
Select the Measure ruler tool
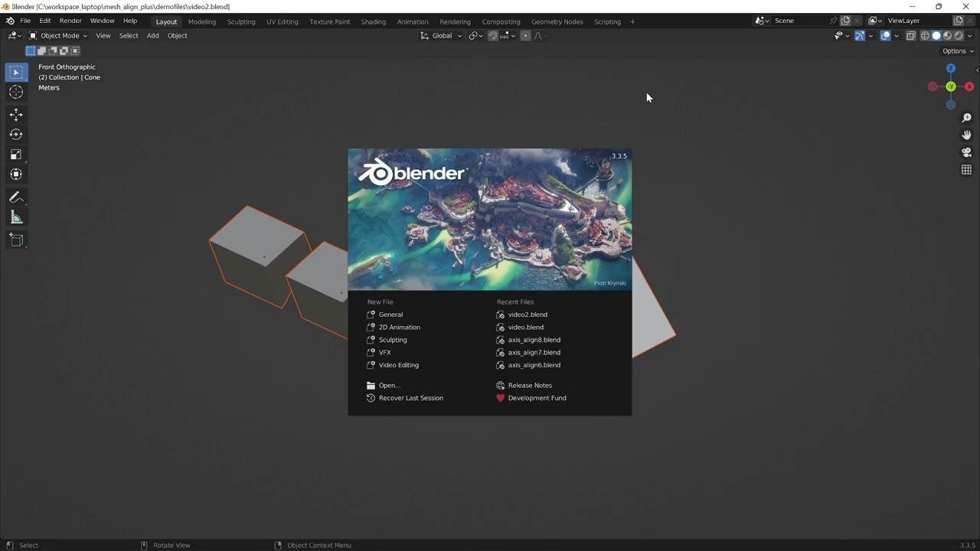16,217
